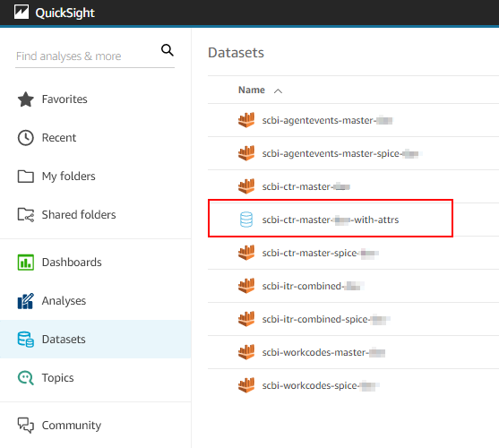Open the Recent section
Screen dimensions: 499x448
tap(59, 138)
